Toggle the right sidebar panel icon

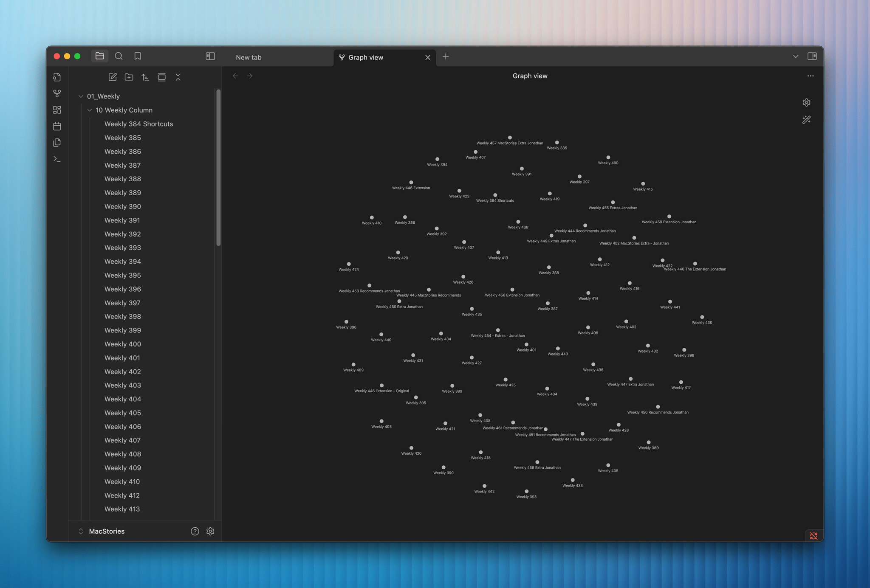(812, 56)
